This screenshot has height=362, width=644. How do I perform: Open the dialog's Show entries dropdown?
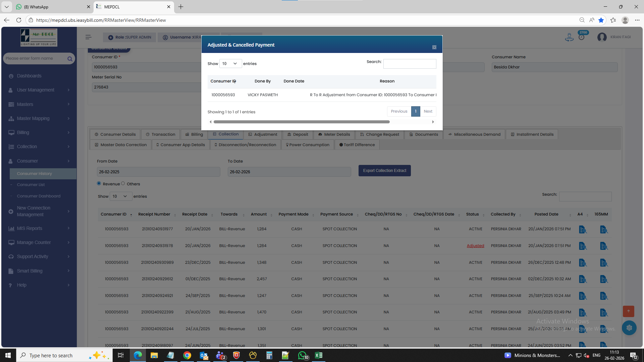230,64
